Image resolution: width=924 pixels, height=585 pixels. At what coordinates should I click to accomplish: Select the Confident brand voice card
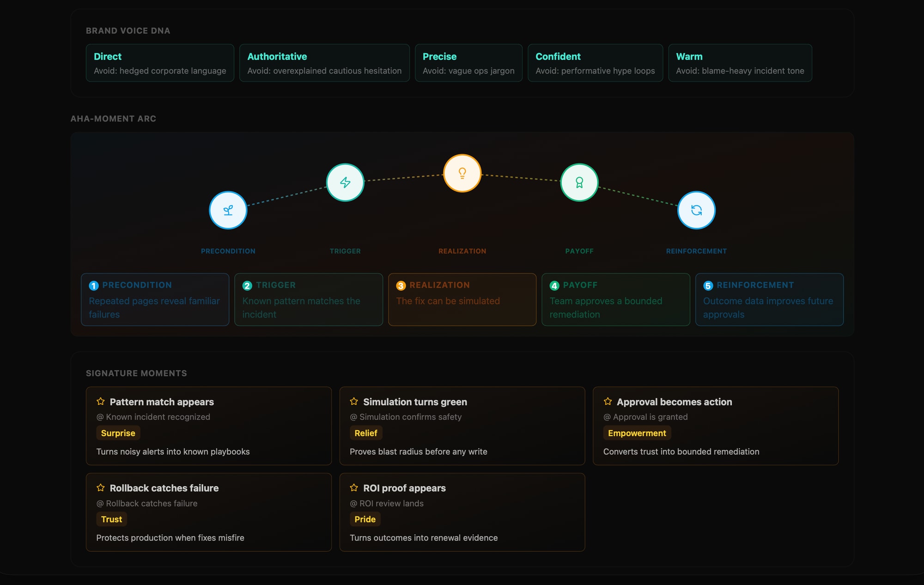[595, 63]
